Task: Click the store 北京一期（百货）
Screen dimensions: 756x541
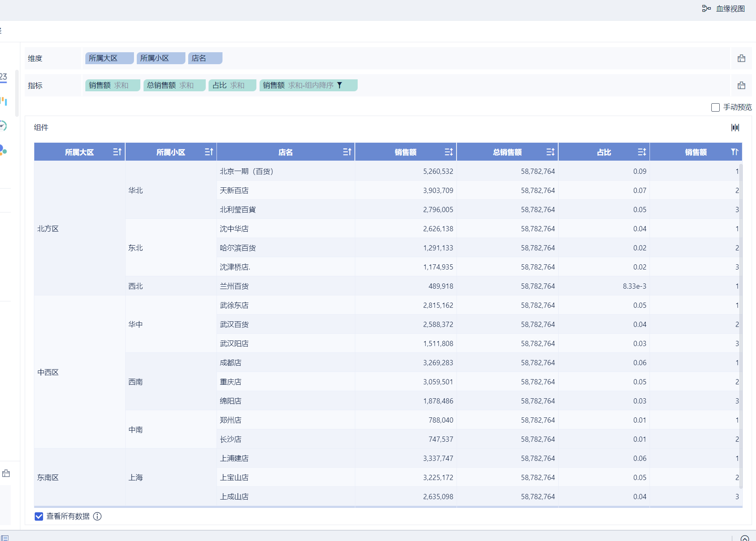Action: pos(246,171)
